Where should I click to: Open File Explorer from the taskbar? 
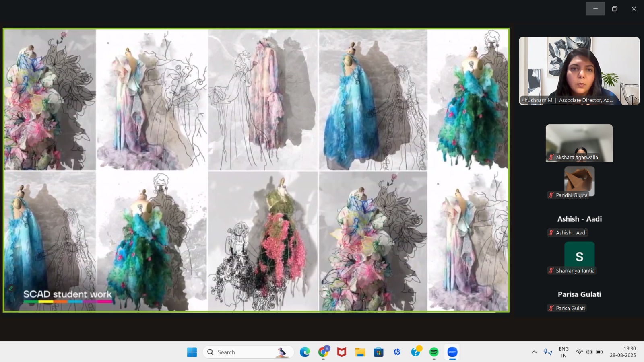[x=360, y=352]
